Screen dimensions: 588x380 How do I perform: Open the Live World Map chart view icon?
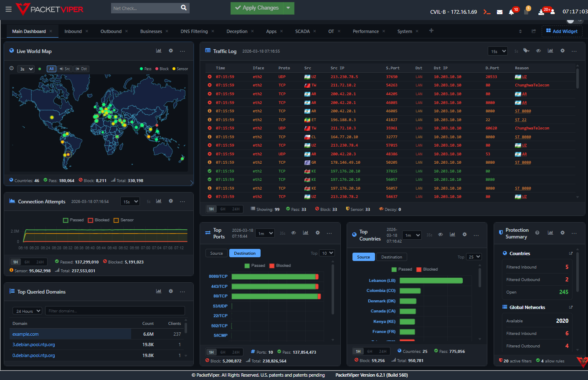click(x=159, y=50)
